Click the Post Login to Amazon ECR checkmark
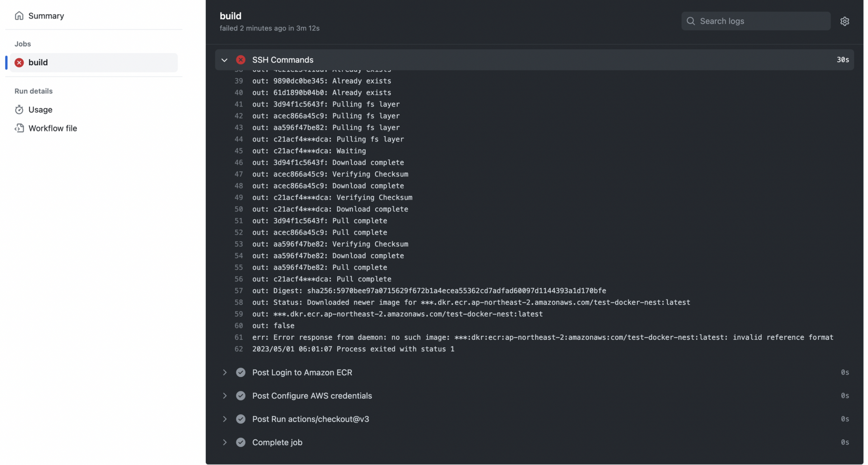The height and width of the screenshot is (465, 868). (241, 372)
